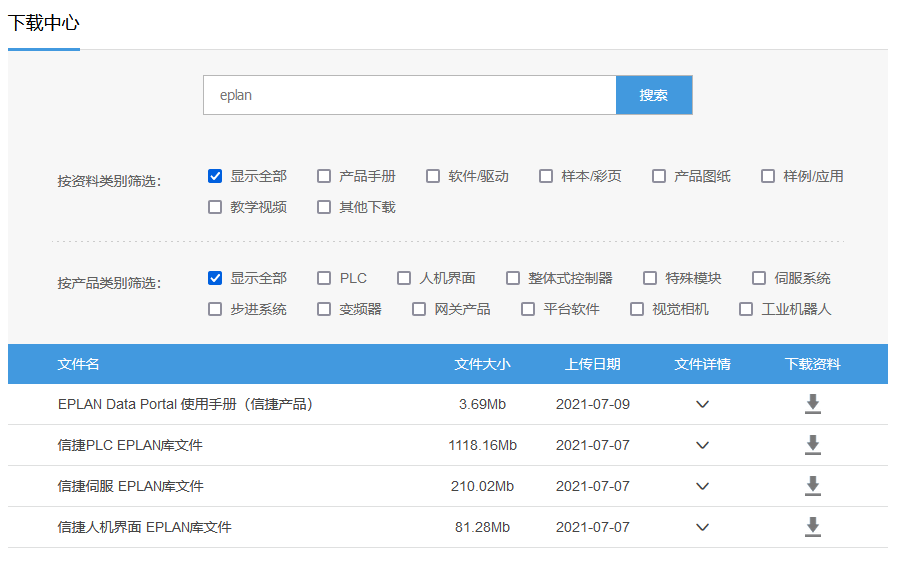
Task: Check the 工业机器人 product filter
Action: (746, 309)
